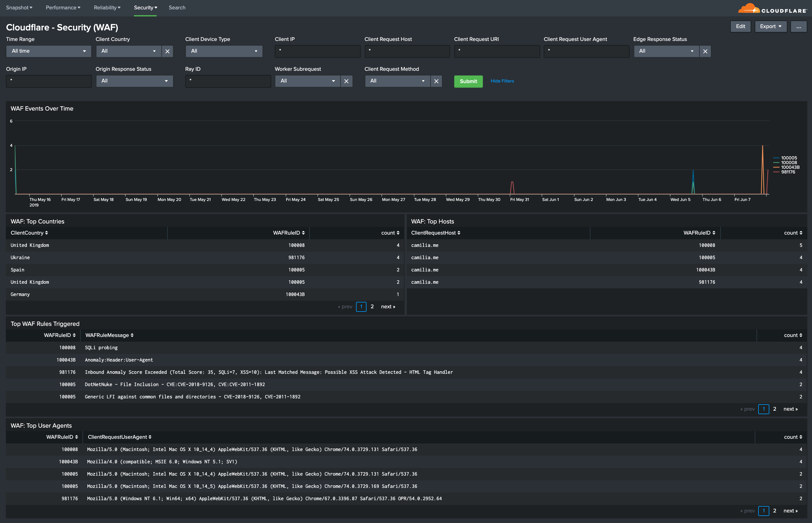Clear the Edge Response Status filter icon
The height and width of the screenshot is (523, 812).
coord(706,51)
